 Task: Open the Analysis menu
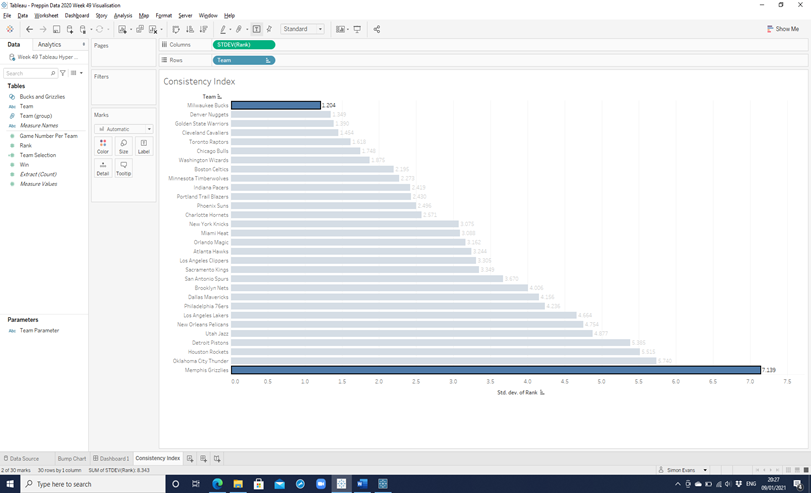click(123, 16)
